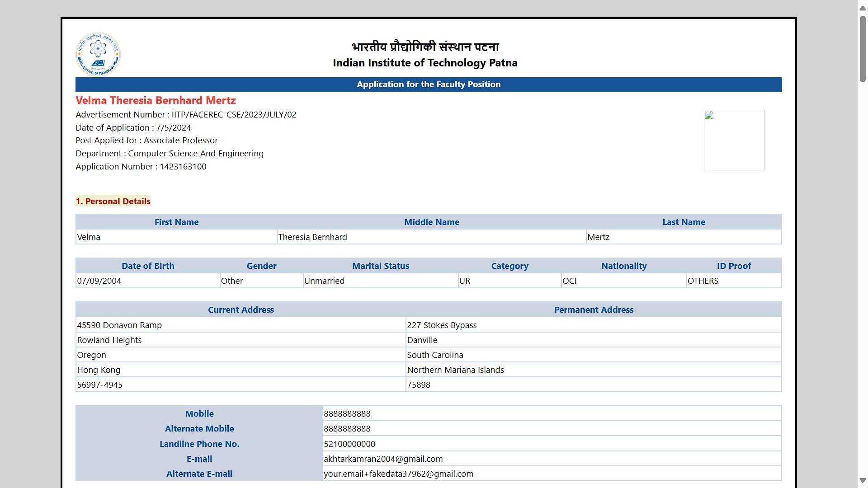Select the Application for the Faculty Position banner
This screenshot has height=488, width=868.
(428, 84)
